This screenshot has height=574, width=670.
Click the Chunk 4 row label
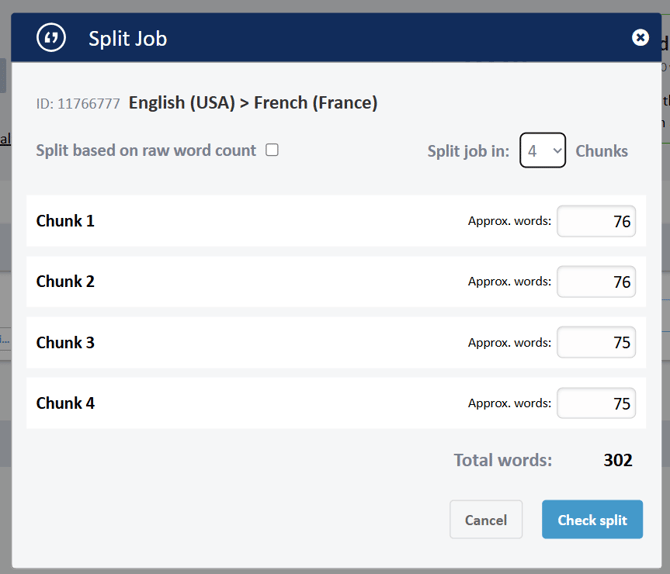65,403
